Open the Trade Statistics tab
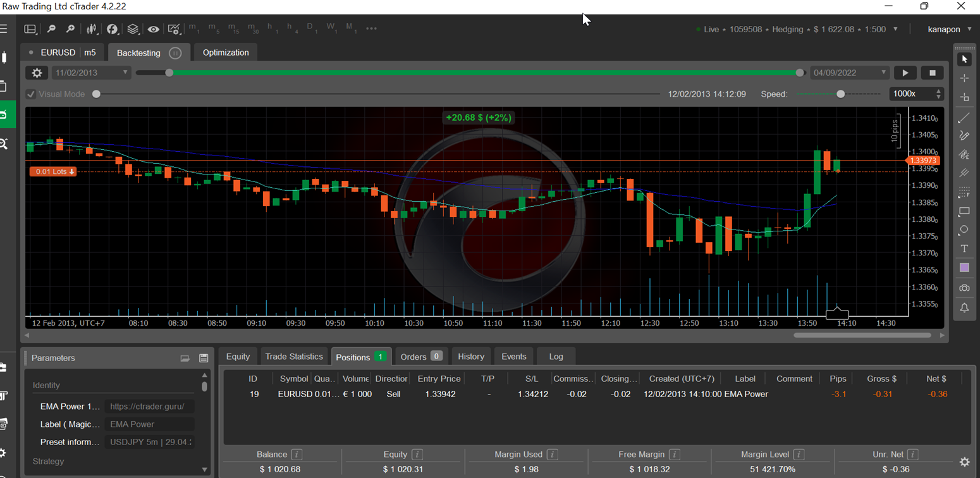 point(294,357)
